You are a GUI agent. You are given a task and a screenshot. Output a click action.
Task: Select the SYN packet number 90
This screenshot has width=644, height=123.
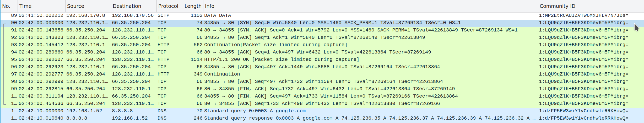coord(322,23)
